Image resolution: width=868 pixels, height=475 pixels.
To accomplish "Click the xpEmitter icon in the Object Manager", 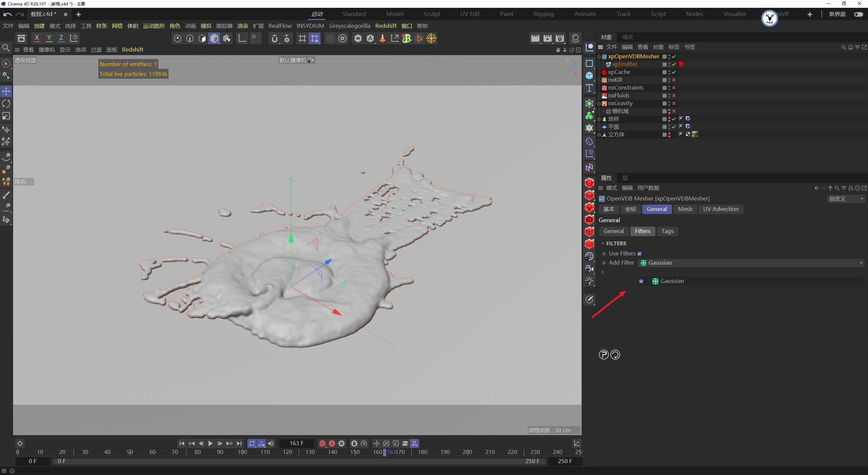I will (609, 65).
